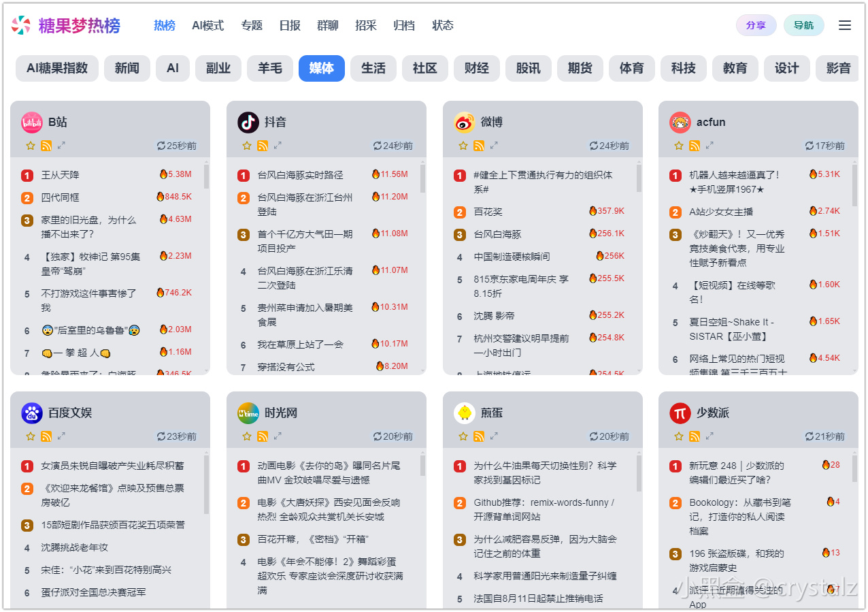Viewport: 868px width, 612px height.
Task: Click the B站 bilibili logo icon
Action: coord(32,123)
